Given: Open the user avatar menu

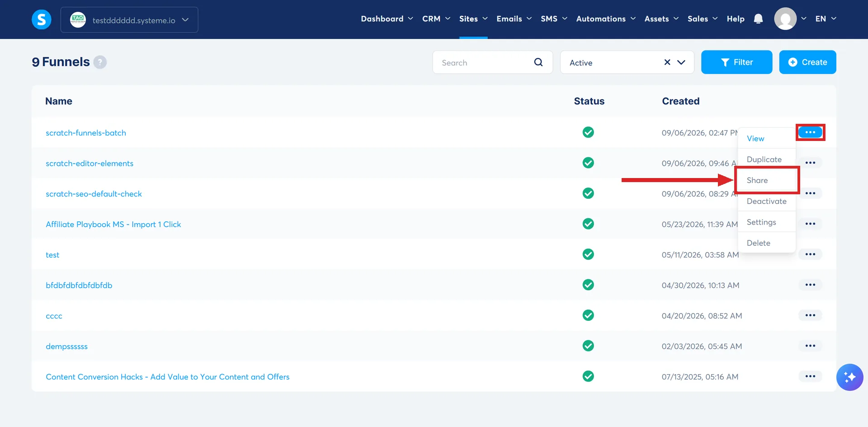Looking at the screenshot, I should coord(785,19).
